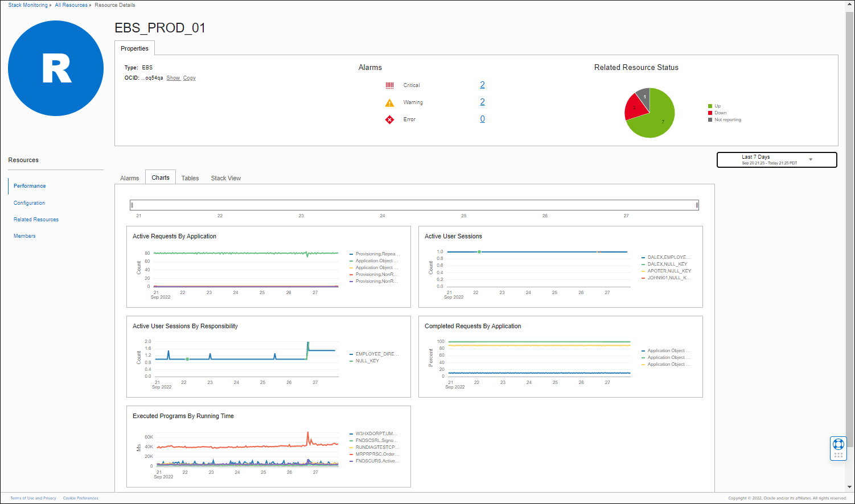Switch to the Alarms tab
855x504 pixels.
click(129, 177)
